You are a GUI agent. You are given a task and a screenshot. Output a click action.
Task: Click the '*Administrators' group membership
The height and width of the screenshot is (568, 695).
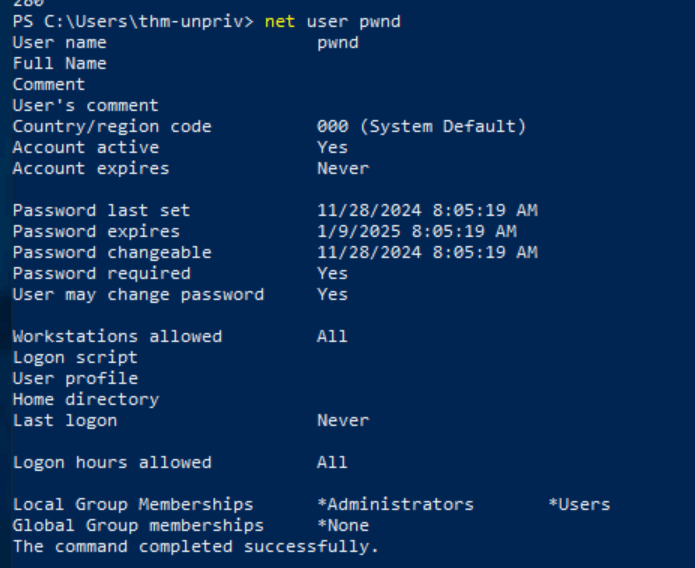(x=395, y=505)
